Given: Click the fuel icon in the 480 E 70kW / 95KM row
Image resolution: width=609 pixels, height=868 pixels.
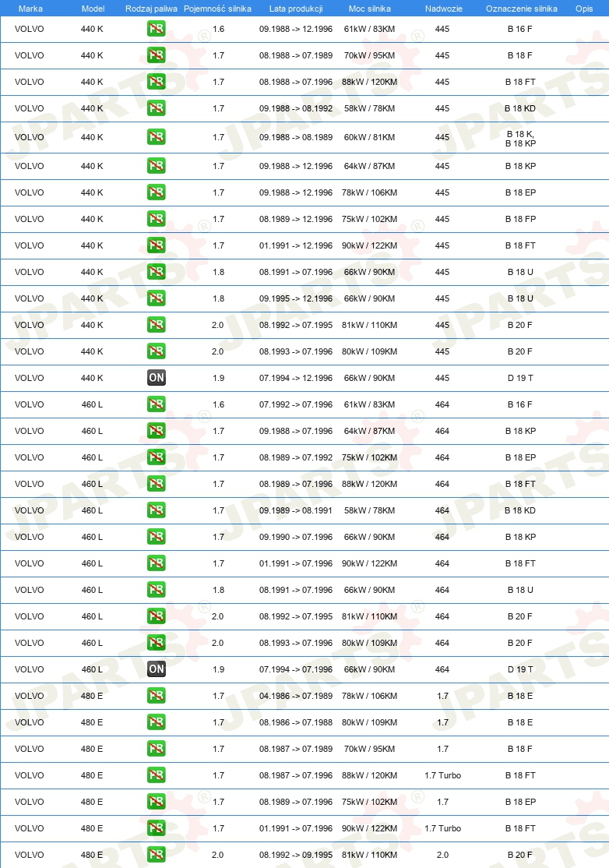Looking at the screenshot, I should [x=157, y=749].
